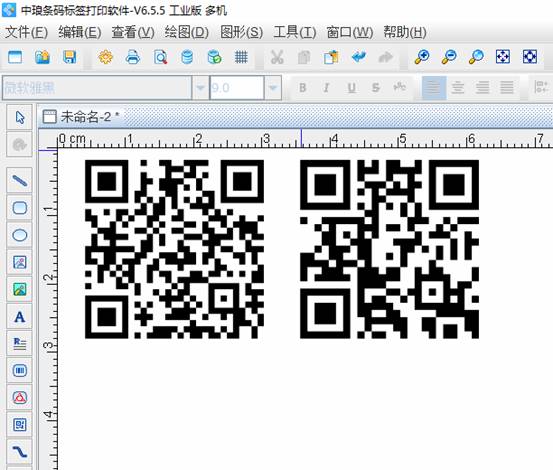Screen dimensions: 553x470
Task: Click the font size 9.0 field
Action: click(x=237, y=87)
